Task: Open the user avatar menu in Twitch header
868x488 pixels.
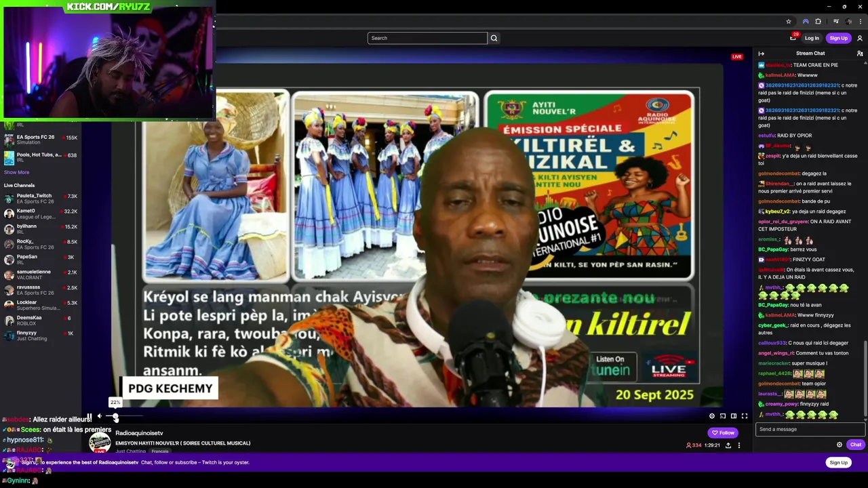Action: pos(860,38)
